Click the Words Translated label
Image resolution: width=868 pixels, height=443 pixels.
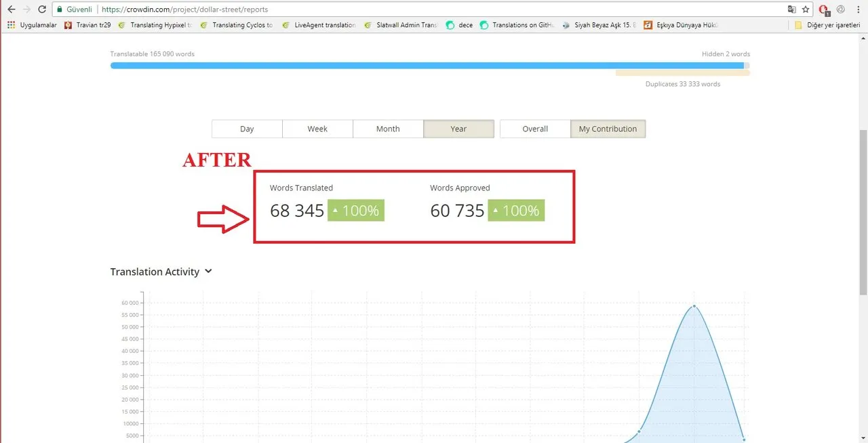(301, 188)
